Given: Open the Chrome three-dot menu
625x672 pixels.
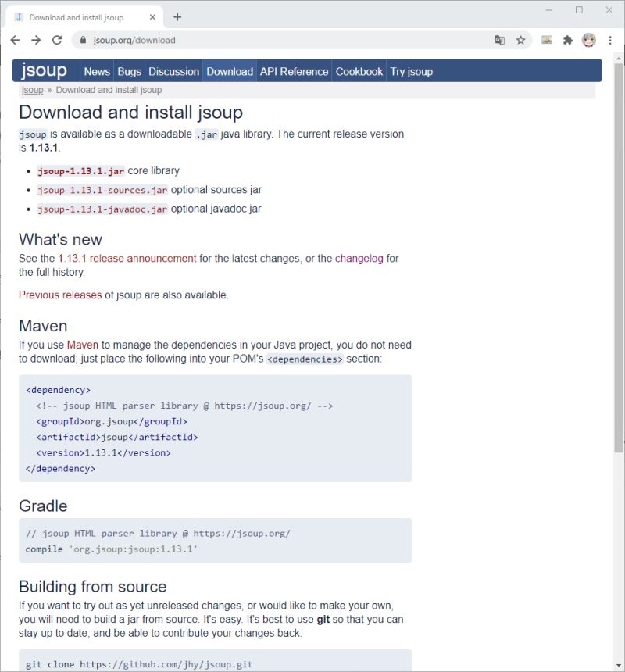Looking at the screenshot, I should pos(610,39).
